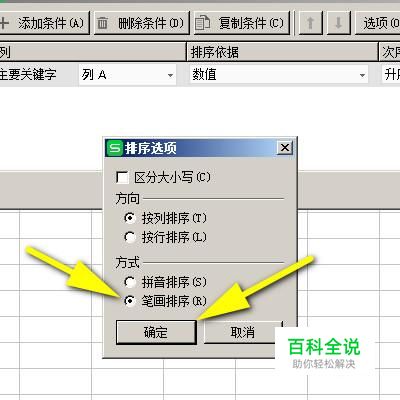Open the 升序 order dropdown
The height and width of the screenshot is (400, 400).
pos(391,75)
